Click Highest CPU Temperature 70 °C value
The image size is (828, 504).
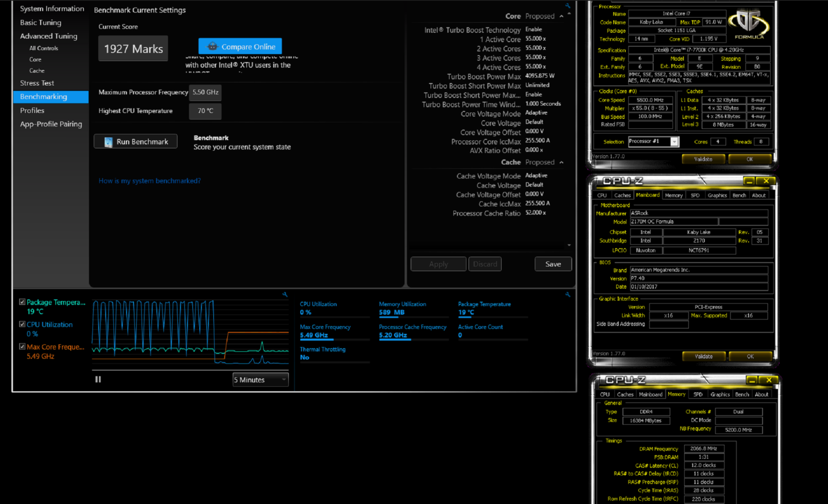tap(205, 111)
